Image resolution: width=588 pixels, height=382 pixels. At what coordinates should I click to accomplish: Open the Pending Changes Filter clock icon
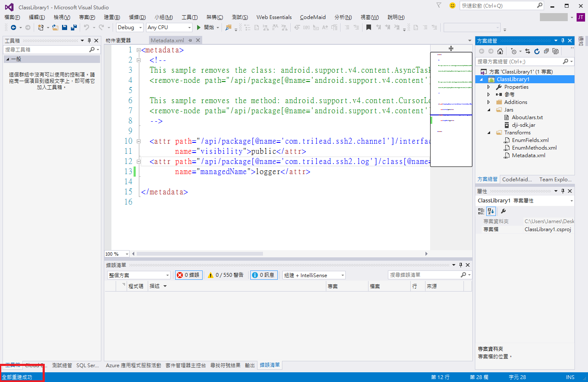tap(514, 51)
